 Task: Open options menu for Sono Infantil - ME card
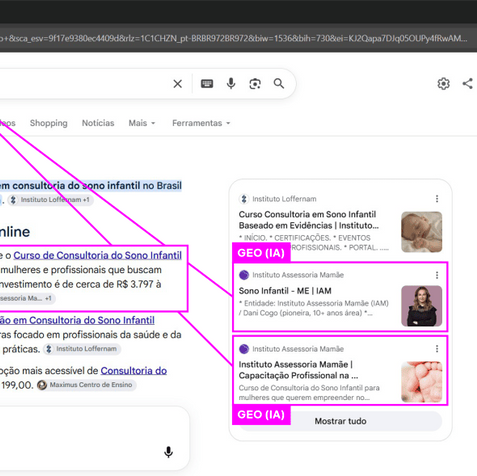pyautogui.click(x=437, y=275)
